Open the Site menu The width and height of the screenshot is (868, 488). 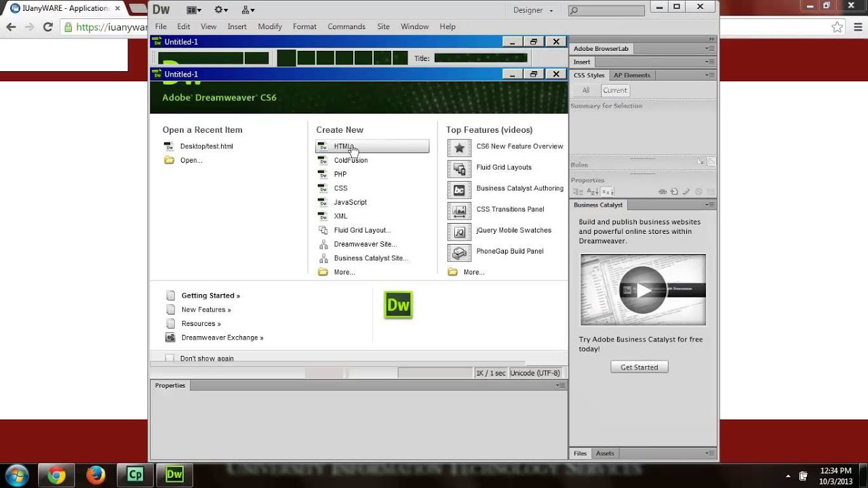383,26
